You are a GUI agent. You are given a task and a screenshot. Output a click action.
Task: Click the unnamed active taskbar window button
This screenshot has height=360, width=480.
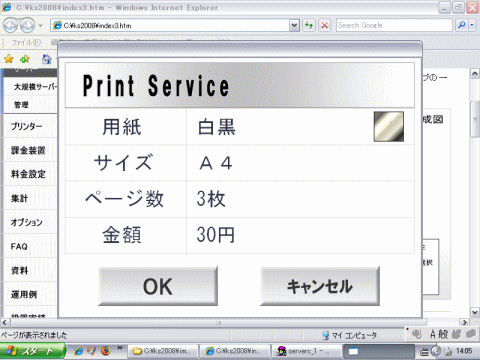pyautogui.click(x=378, y=351)
